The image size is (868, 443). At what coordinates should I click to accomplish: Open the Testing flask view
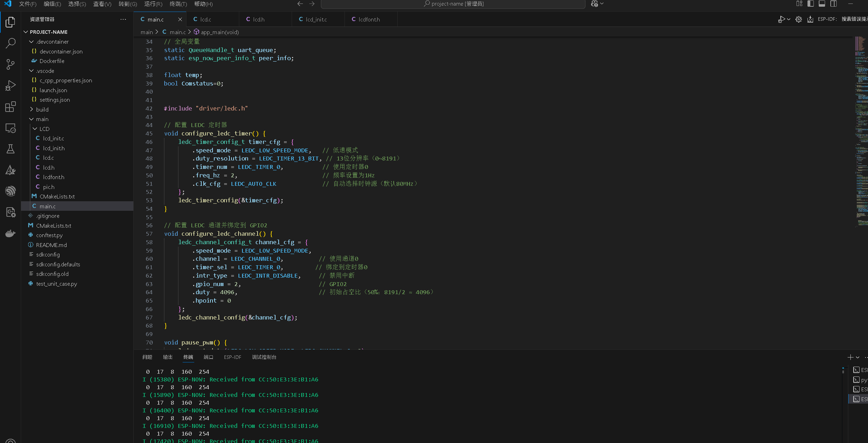(11, 149)
